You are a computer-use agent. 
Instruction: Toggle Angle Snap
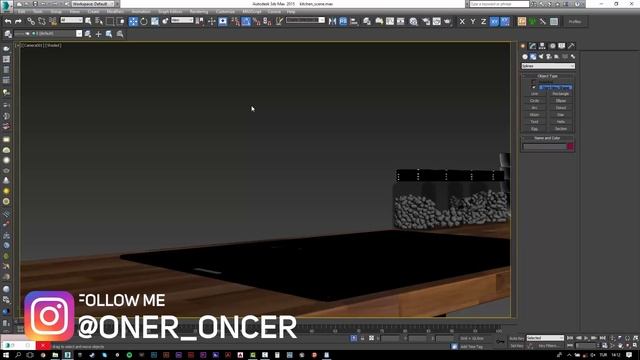pyautogui.click(x=246, y=21)
